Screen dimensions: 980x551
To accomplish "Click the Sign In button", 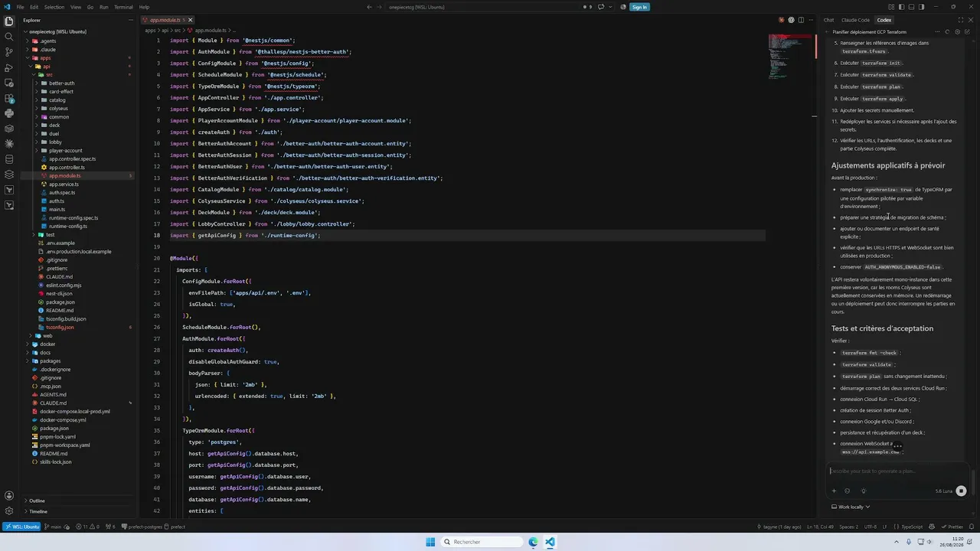I will click(x=639, y=7).
